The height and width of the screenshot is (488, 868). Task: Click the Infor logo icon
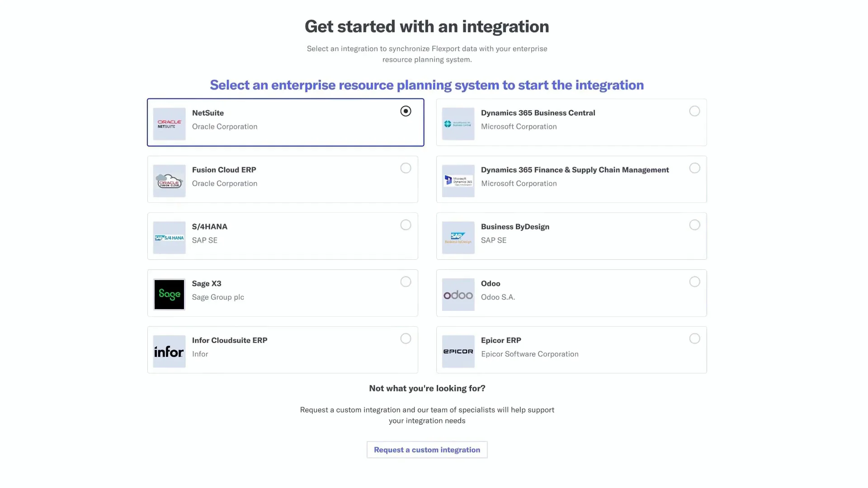(169, 352)
